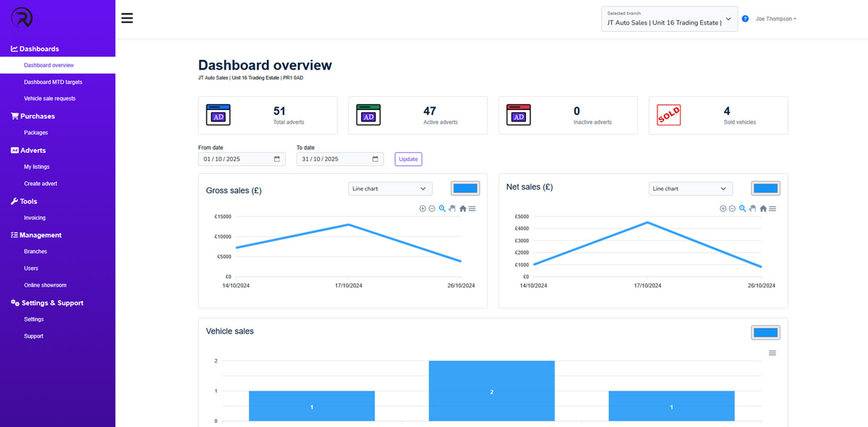Expand the Selected branch dropdown

coord(728,19)
